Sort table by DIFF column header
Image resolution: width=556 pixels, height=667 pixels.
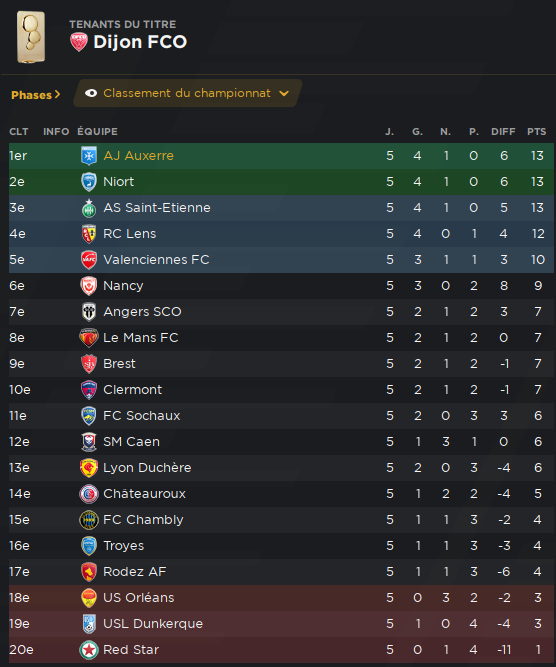[x=503, y=132]
